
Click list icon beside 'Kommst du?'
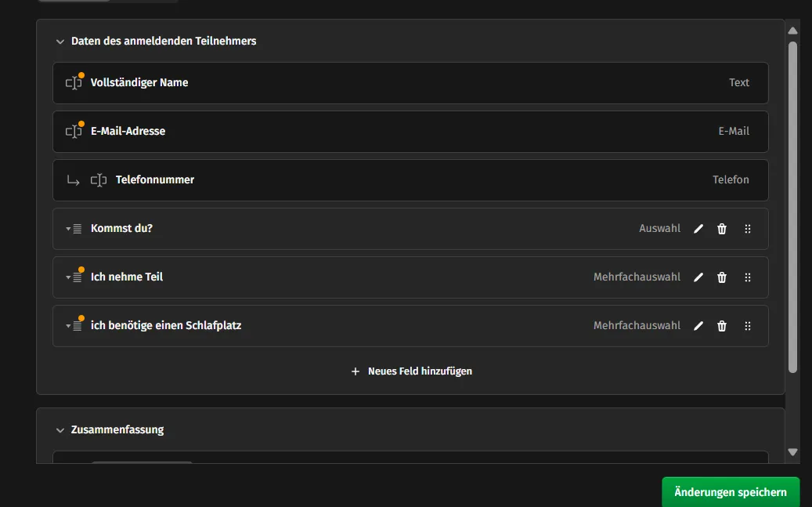(74, 229)
